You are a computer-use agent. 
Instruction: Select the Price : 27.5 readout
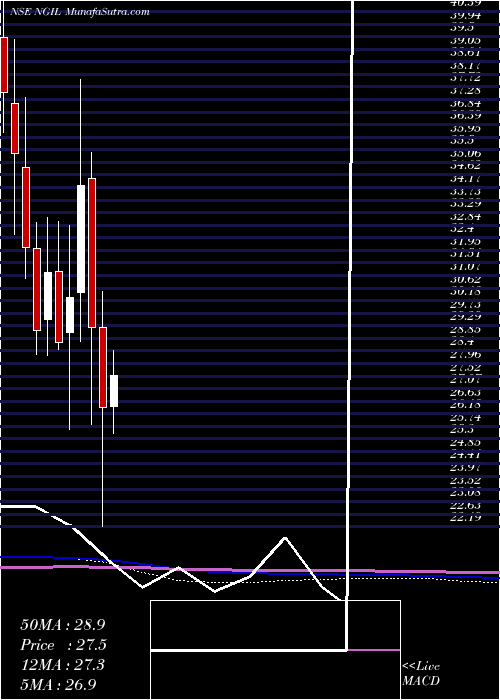pos(64,645)
